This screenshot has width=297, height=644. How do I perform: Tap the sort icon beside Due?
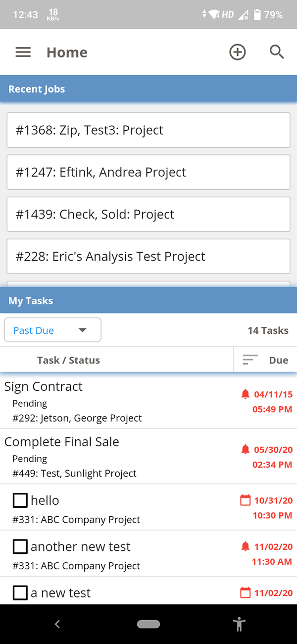pyautogui.click(x=250, y=360)
